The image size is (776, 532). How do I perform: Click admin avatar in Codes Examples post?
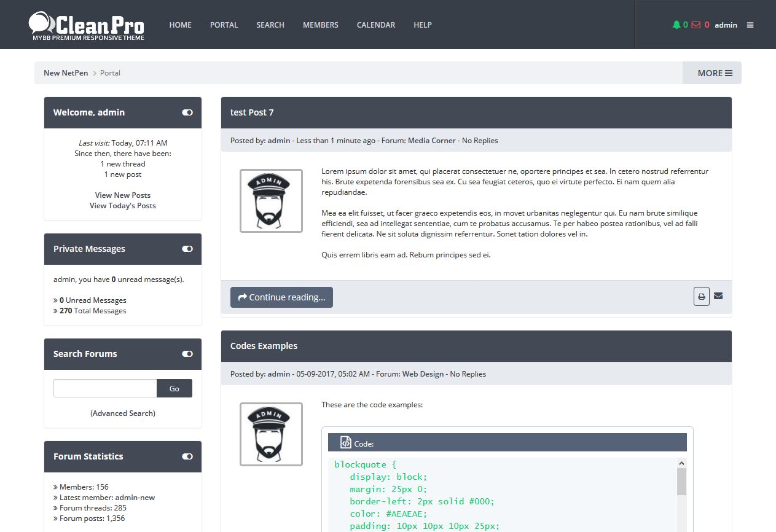click(271, 434)
